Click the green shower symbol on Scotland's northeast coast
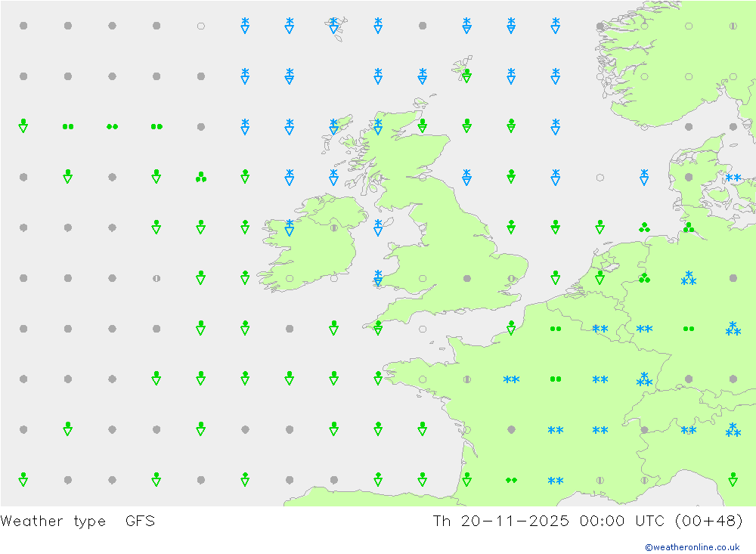756x554 pixels. click(423, 127)
